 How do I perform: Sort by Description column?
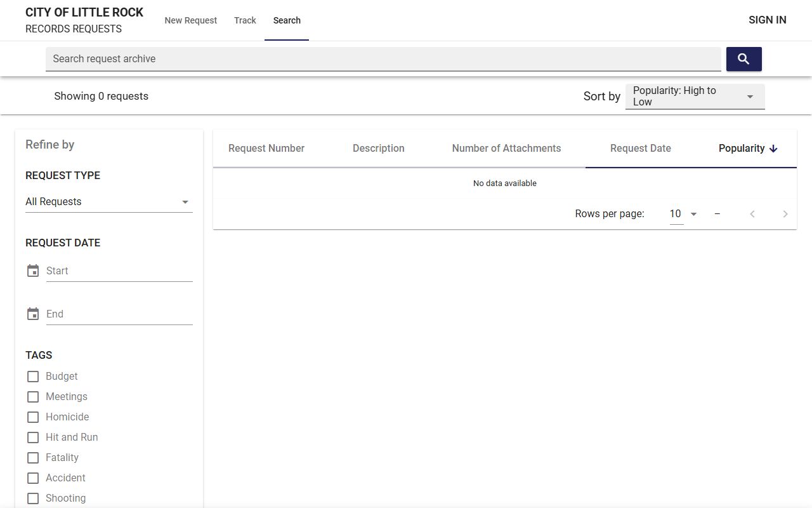[x=379, y=149]
